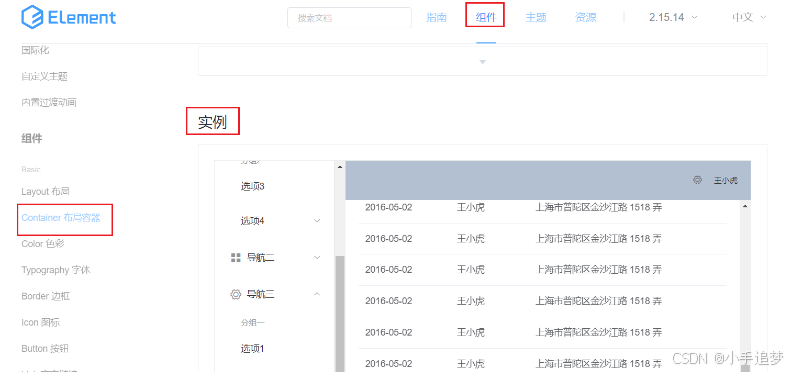Image resolution: width=791 pixels, height=372 pixels.
Task: Select 选项1 under 分组一
Action: click(x=253, y=349)
